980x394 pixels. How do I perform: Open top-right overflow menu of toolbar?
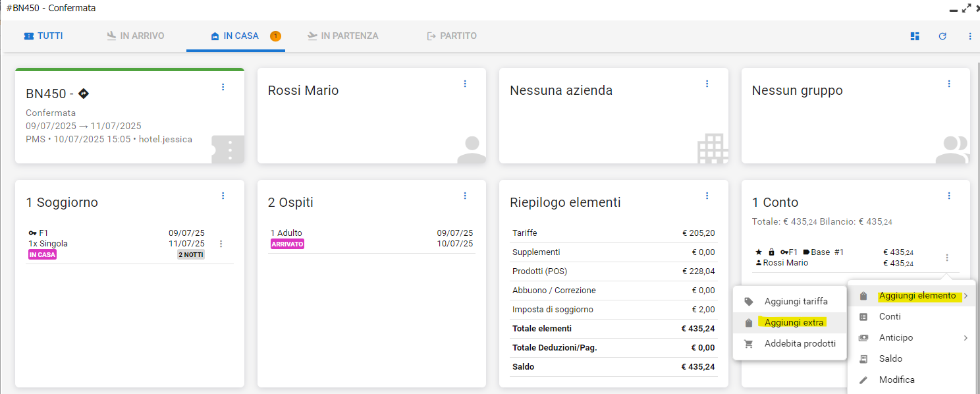pyautogui.click(x=970, y=36)
